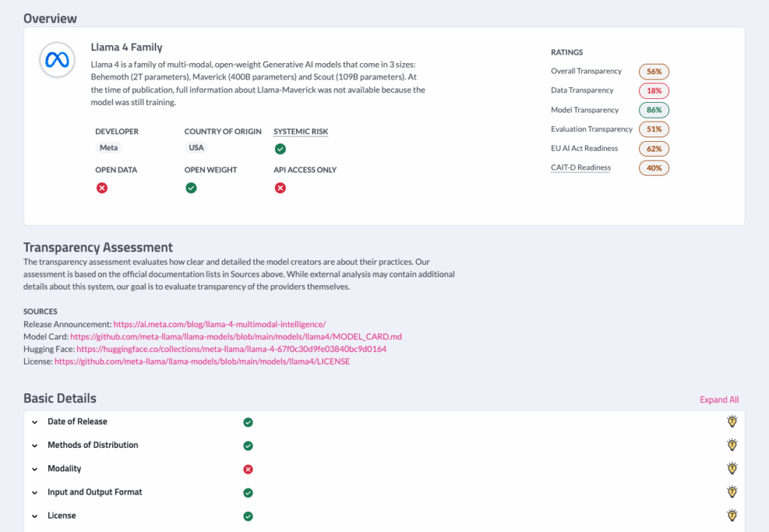Click red cross icon beside Modality

(x=248, y=469)
